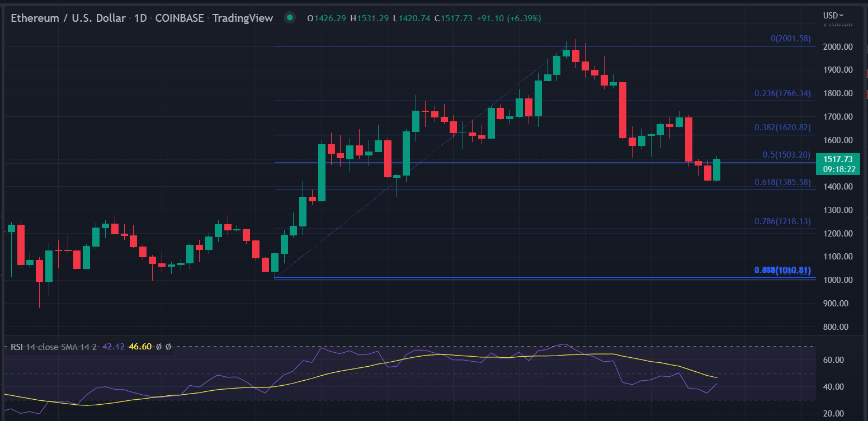This screenshot has height=421, width=868.
Task: Click the first ø symbol in RSI legend
Action: 158,347
